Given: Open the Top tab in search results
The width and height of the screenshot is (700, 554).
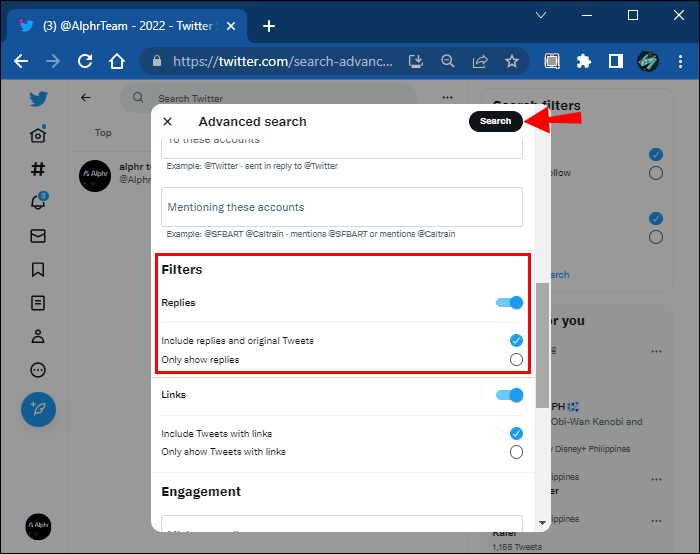Looking at the screenshot, I should pos(103,133).
